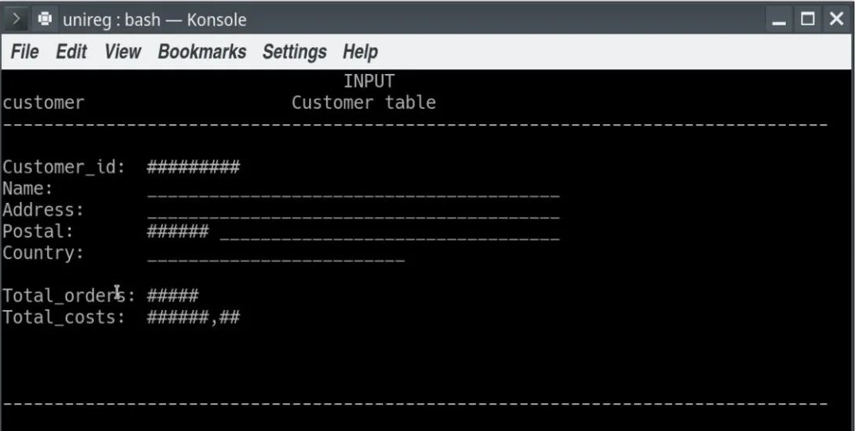855x431 pixels.
Task: Click the Customer table heading text
Action: pyautogui.click(x=364, y=103)
